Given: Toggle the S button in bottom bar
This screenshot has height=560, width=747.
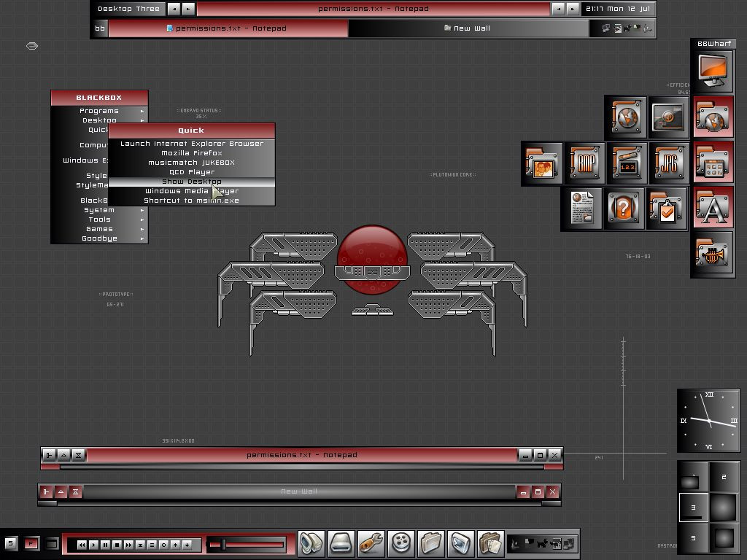Looking at the screenshot, I should [x=10, y=543].
